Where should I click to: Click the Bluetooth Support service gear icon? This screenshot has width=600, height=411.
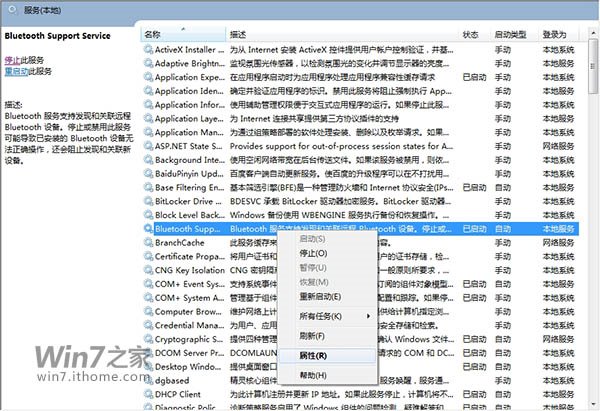(x=148, y=229)
